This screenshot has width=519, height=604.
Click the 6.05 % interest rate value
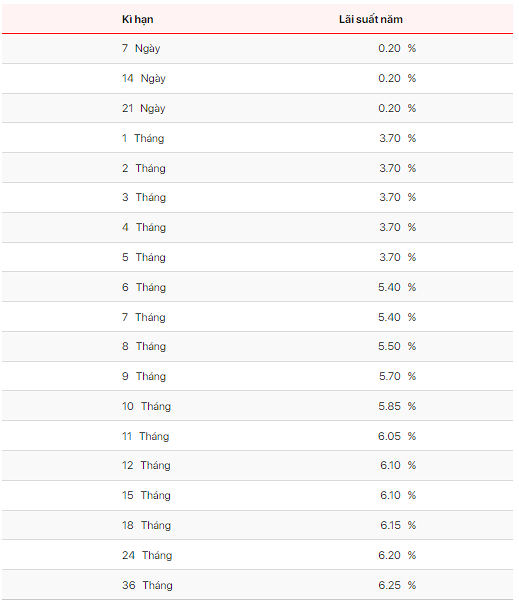397,436
